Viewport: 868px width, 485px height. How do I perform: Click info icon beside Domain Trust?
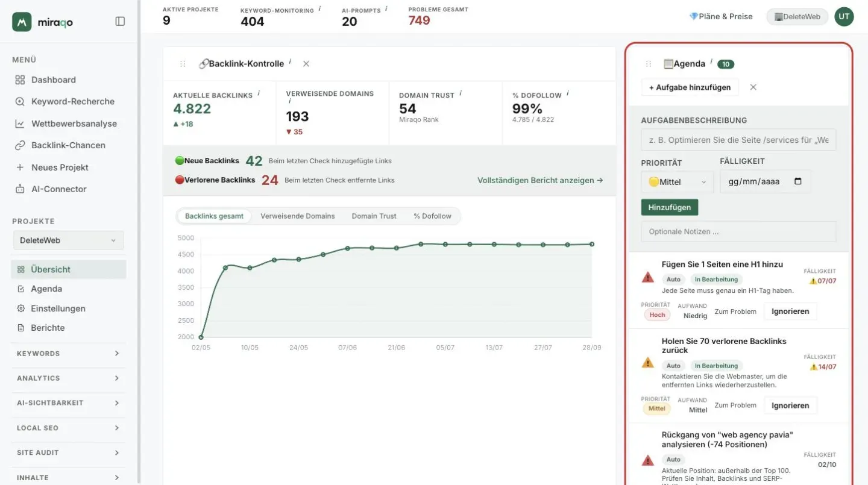click(461, 93)
